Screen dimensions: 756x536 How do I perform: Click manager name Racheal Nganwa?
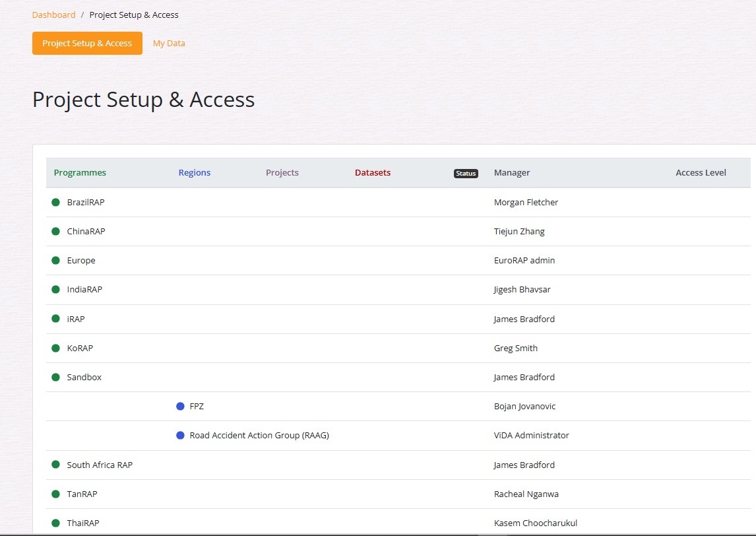coord(526,494)
